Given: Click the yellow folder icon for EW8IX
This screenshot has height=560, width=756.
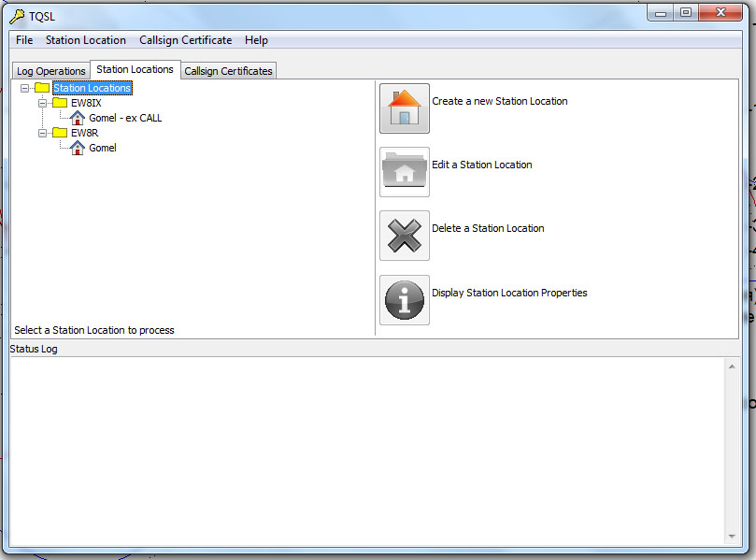Looking at the screenshot, I should pyautogui.click(x=60, y=103).
